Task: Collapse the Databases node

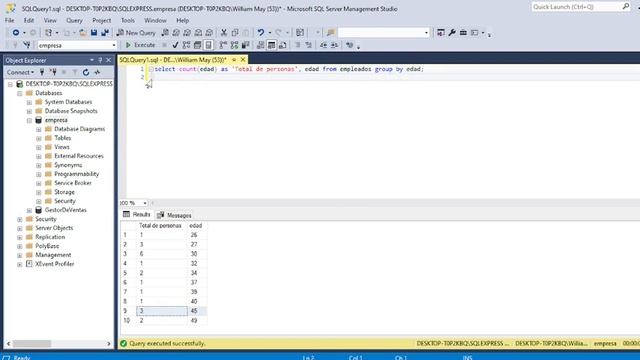Action: [20, 93]
